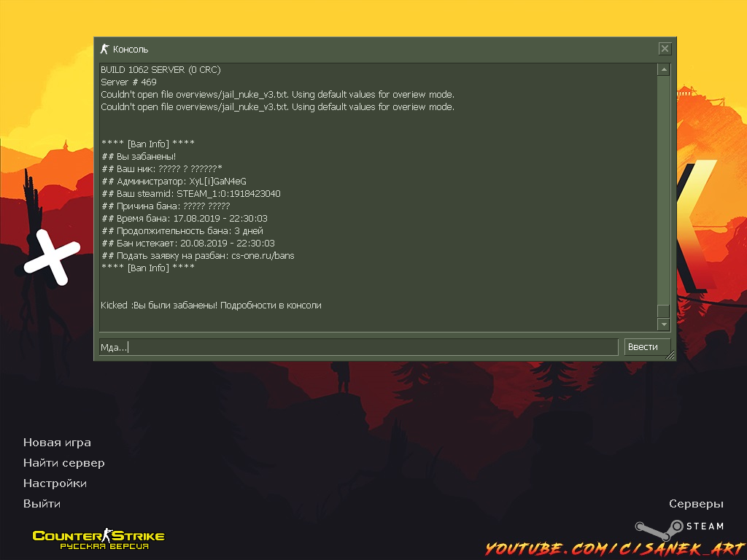This screenshot has width=747, height=560.
Task: Click the console scrollbar thumb
Action: 663,311
